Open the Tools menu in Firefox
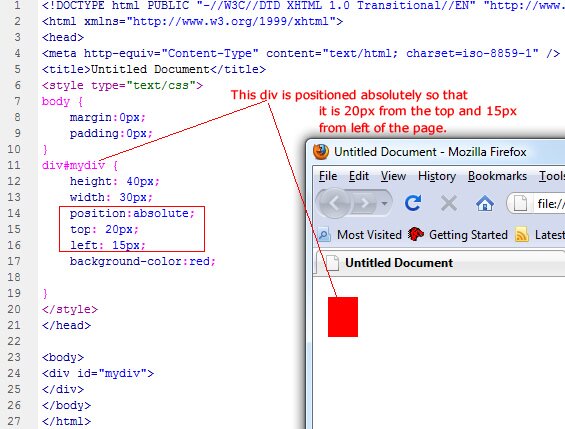 point(552,176)
